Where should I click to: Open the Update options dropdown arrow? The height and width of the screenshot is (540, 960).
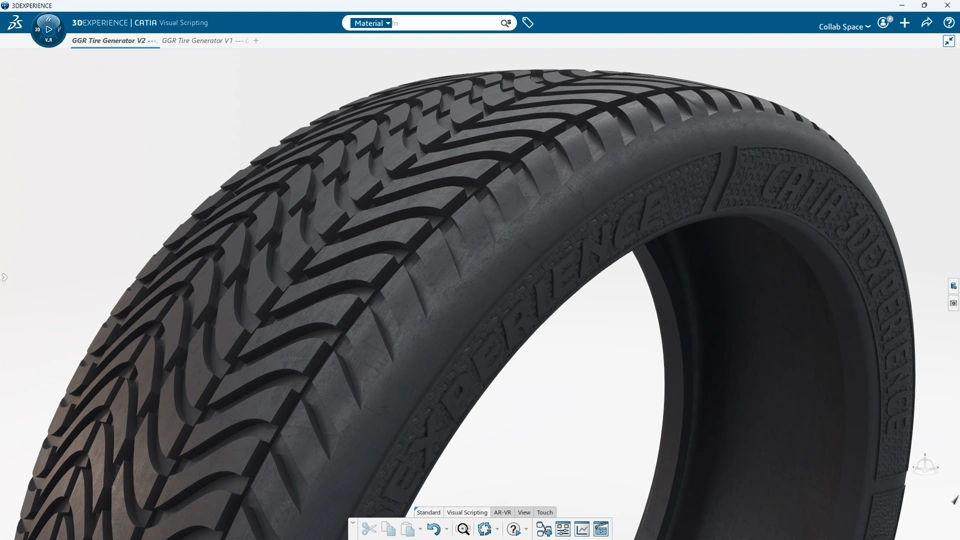tap(497, 530)
